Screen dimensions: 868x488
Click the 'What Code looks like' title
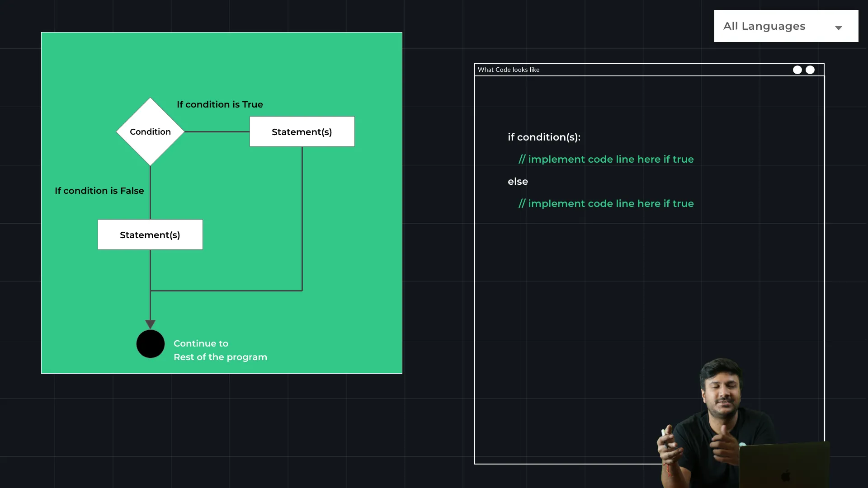click(x=509, y=70)
